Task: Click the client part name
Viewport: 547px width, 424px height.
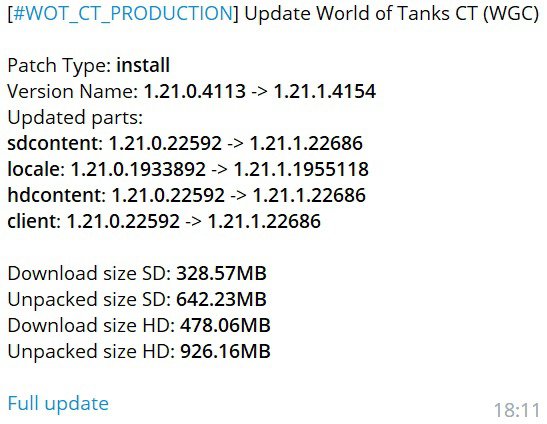Action: [x=34, y=221]
